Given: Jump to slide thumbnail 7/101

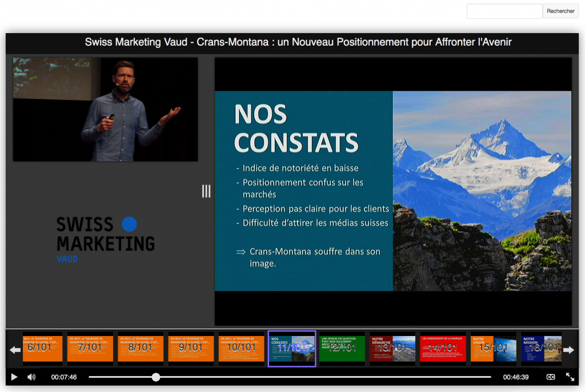Looking at the screenshot, I should click(90, 349).
